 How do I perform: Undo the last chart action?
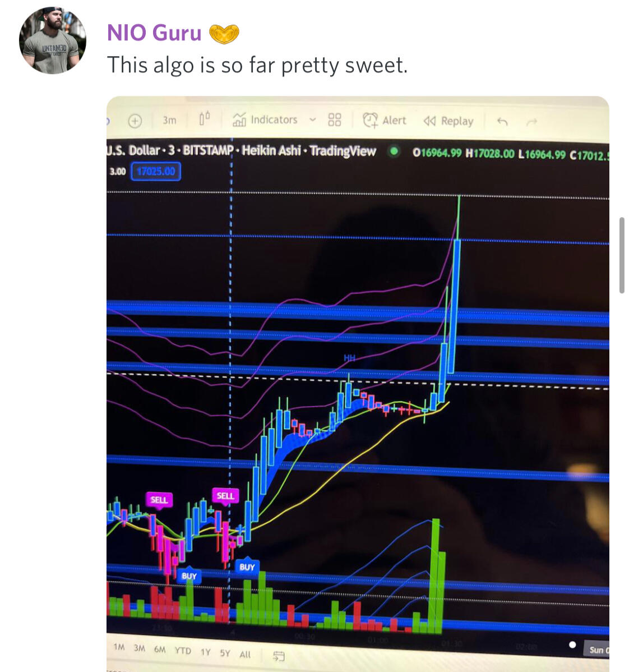502,122
